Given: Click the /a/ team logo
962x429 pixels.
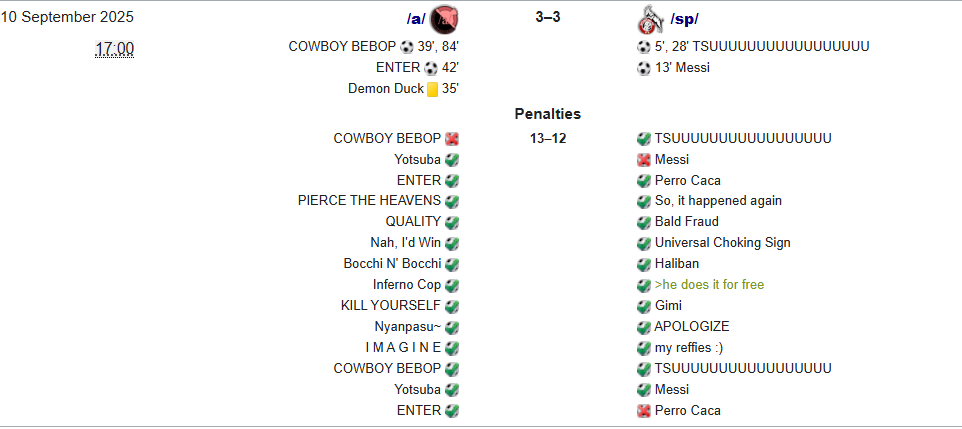Looking at the screenshot, I should 444,19.
